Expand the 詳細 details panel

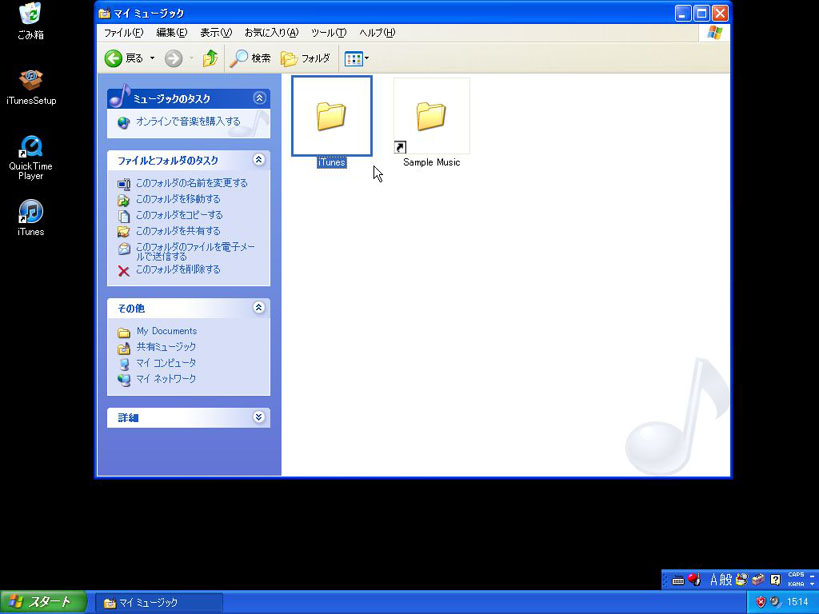point(259,417)
